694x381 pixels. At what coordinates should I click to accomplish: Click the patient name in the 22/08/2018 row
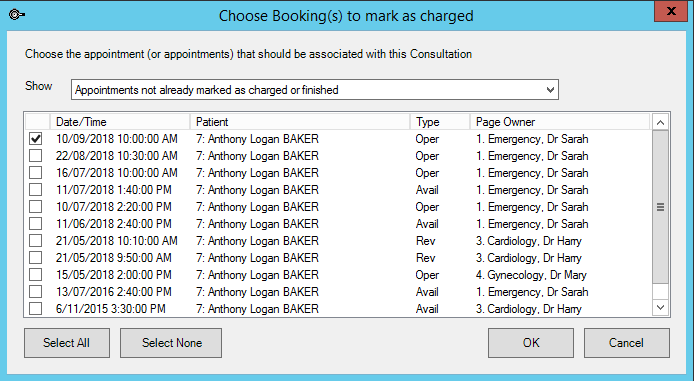(x=257, y=156)
